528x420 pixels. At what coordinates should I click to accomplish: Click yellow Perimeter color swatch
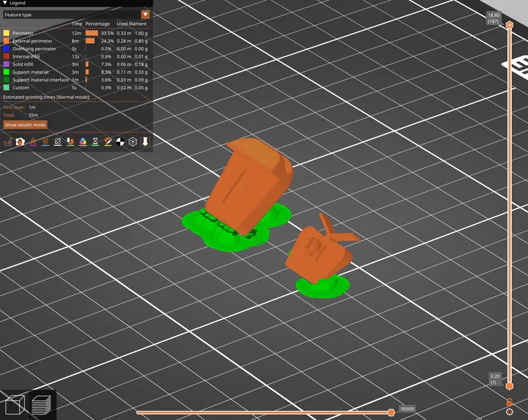(7, 33)
